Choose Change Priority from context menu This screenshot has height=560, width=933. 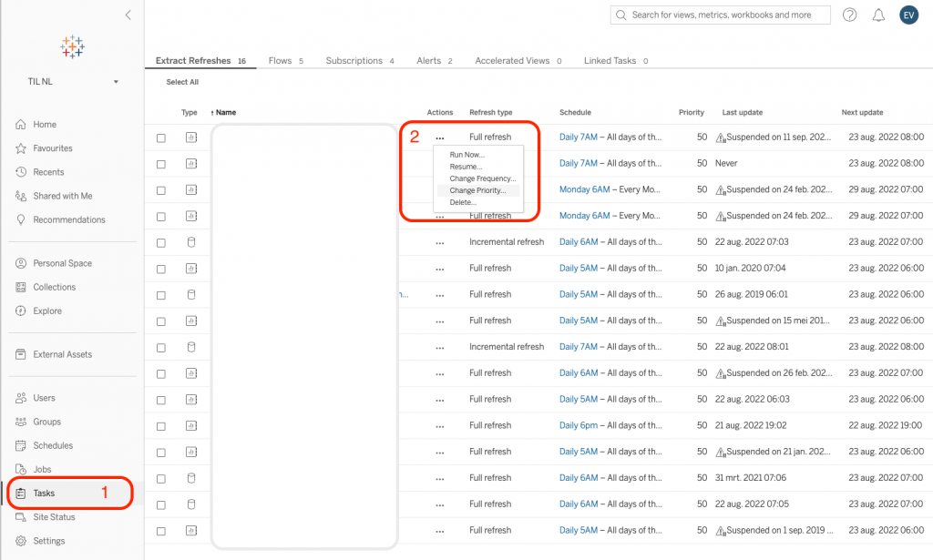477,190
